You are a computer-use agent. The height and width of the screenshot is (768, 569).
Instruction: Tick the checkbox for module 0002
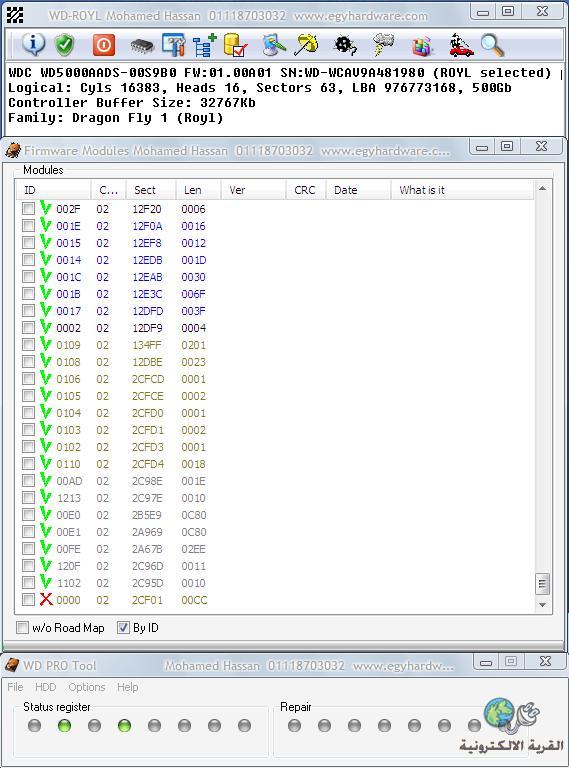click(x=28, y=328)
